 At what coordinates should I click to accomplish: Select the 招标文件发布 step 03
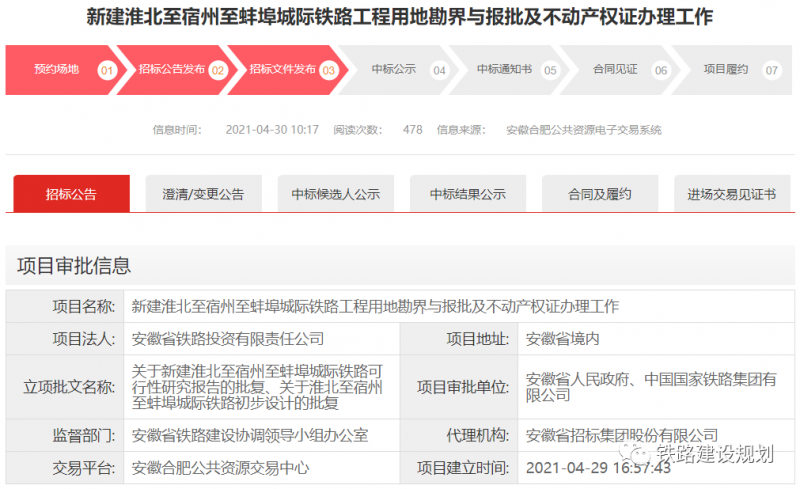[286, 70]
